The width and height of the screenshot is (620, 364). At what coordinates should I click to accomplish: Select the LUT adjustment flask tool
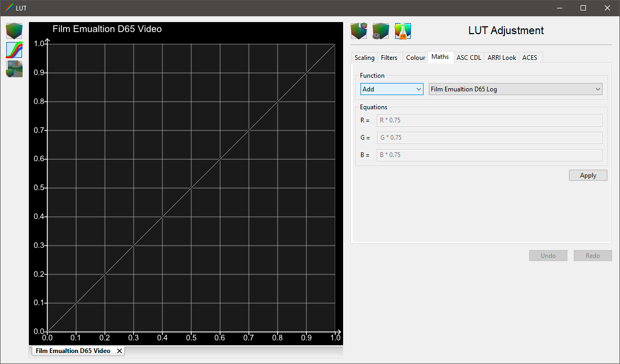[x=402, y=31]
